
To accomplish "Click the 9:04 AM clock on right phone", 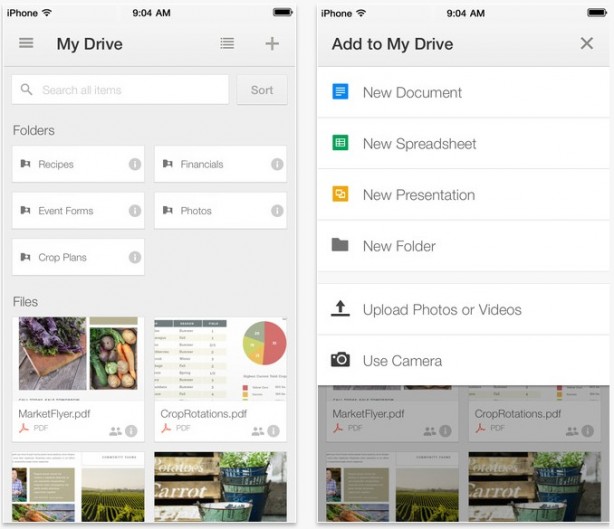I will pos(466,13).
